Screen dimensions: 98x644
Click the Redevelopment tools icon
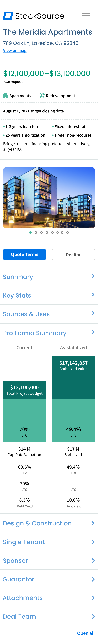(x=42, y=95)
